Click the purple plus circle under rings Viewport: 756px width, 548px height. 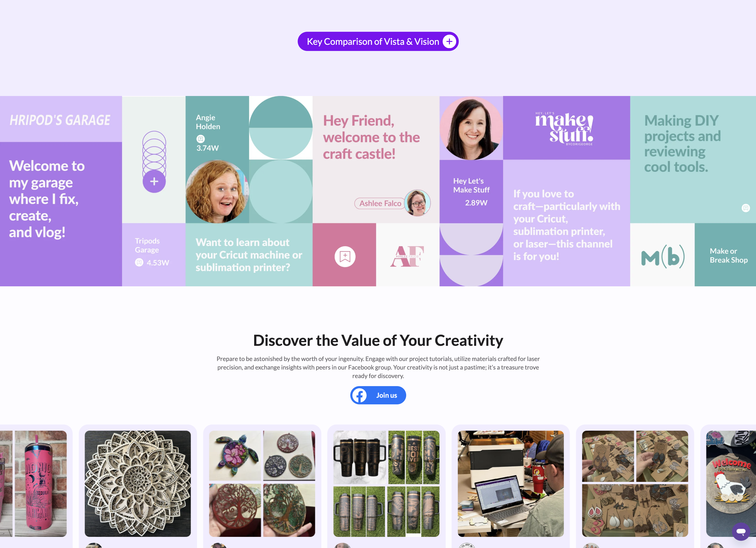coord(154,182)
